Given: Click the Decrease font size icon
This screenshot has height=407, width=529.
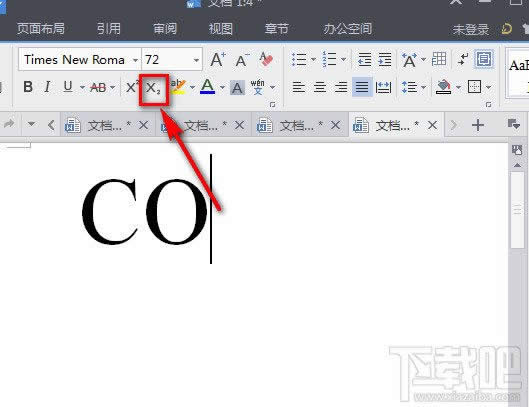Looking at the screenshot, I should (242, 60).
